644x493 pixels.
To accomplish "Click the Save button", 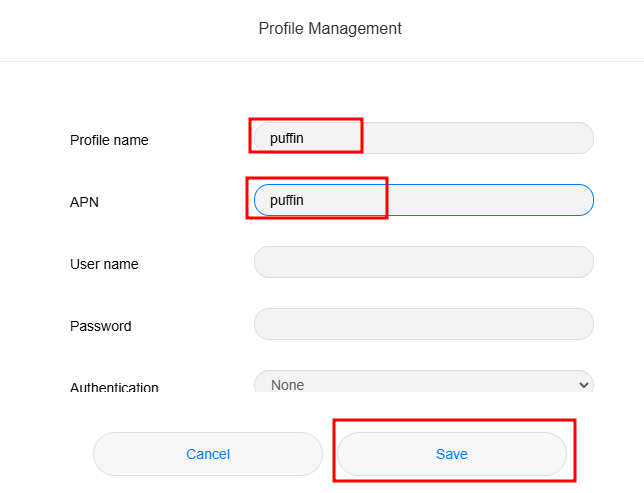I will tap(452, 454).
